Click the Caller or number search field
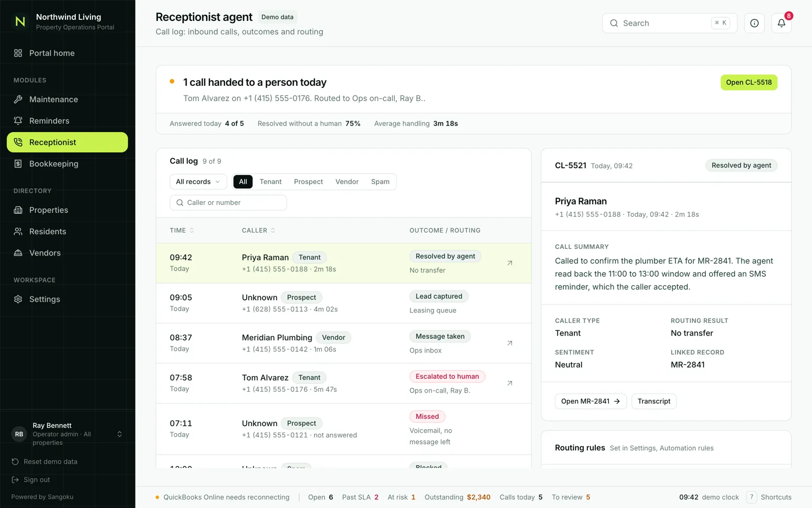Viewport: 812px width, 508px height. coord(228,203)
